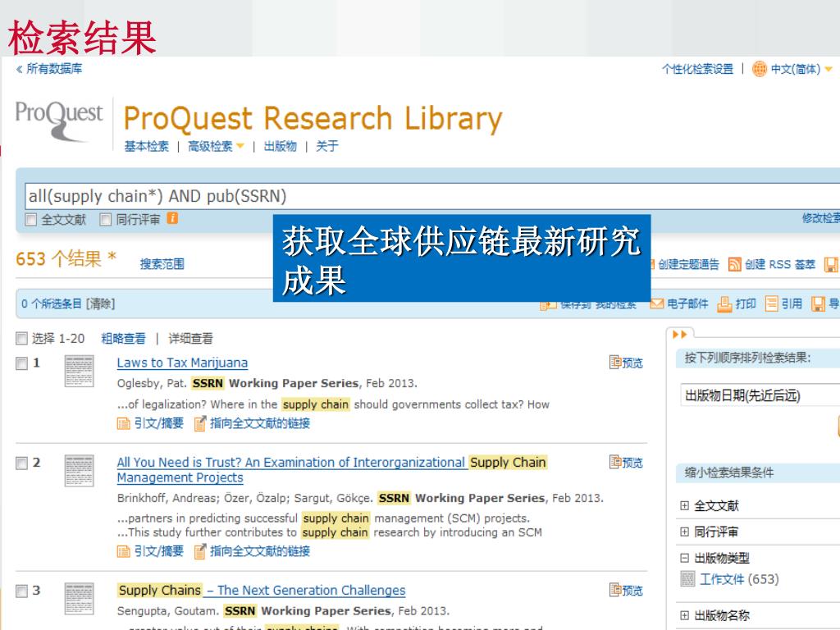Click working papers document icon in sidebar
Viewport: 840px width, 630px height.
pyautogui.click(x=688, y=579)
